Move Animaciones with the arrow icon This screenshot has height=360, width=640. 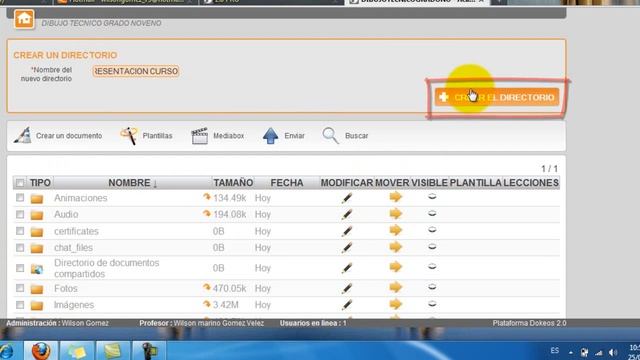pos(396,197)
